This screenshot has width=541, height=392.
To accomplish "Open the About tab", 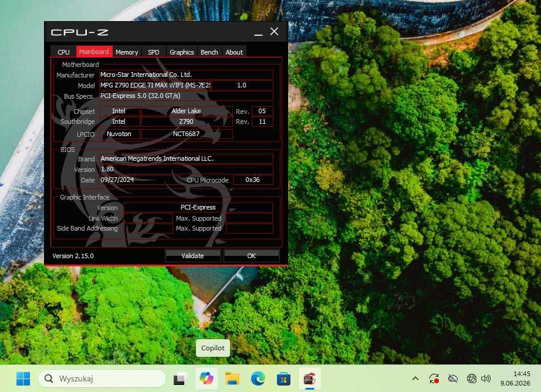I will coord(234,52).
